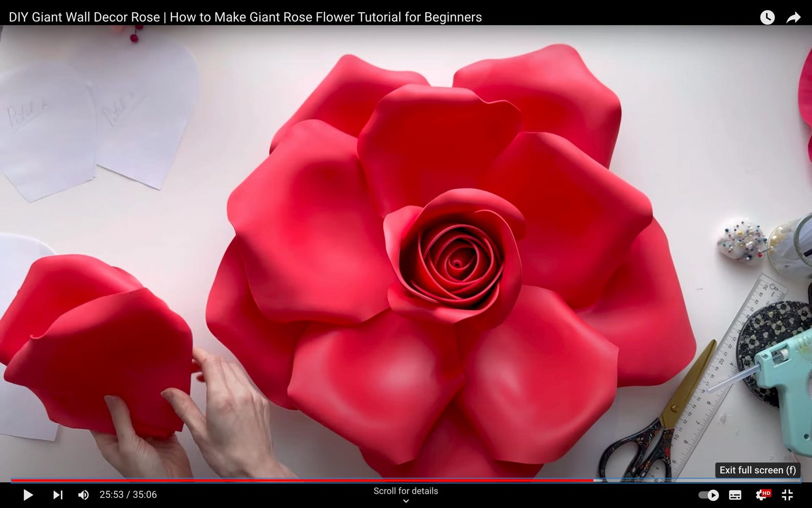This screenshot has width=812, height=508.
Task: Click the 25:53 / 35:06 time display
Action: [x=128, y=495]
